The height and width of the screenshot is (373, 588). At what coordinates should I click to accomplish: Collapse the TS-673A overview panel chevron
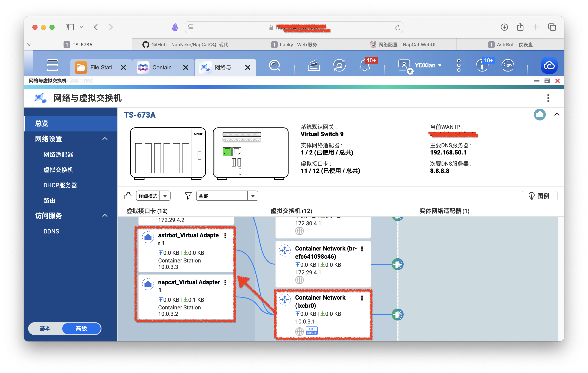pos(557,114)
